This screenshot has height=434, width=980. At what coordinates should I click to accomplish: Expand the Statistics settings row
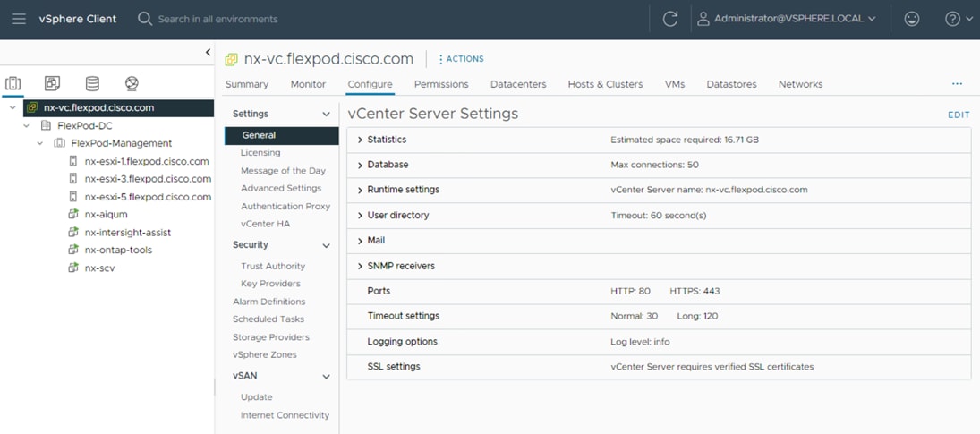tap(360, 140)
